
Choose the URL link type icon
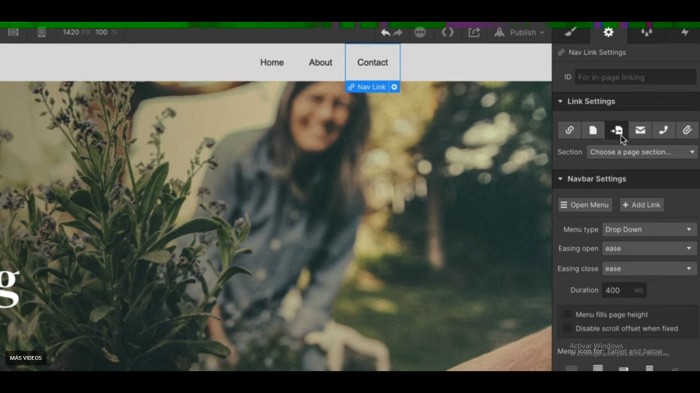pyautogui.click(x=569, y=130)
